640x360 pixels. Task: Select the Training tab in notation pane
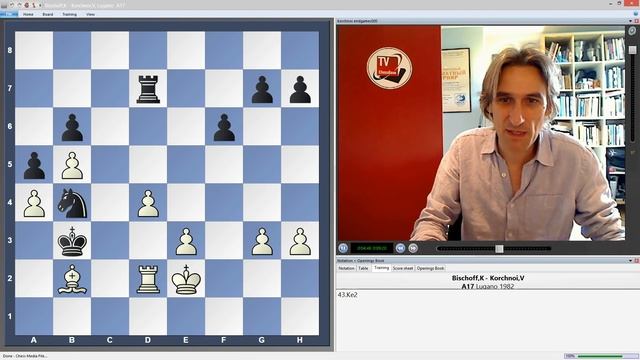(x=382, y=268)
